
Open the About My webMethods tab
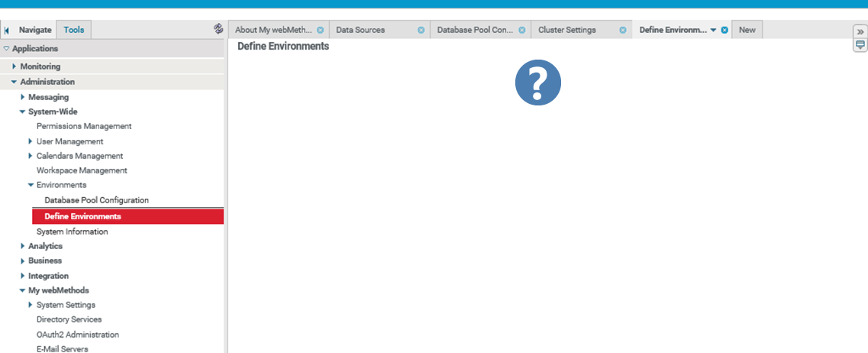click(274, 30)
